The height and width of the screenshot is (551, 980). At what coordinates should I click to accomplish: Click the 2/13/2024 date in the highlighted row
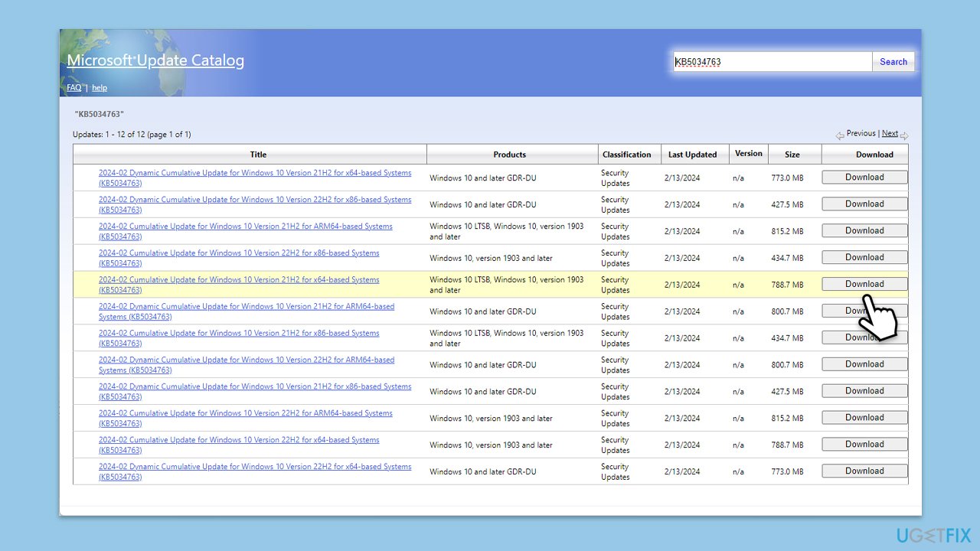682,285
